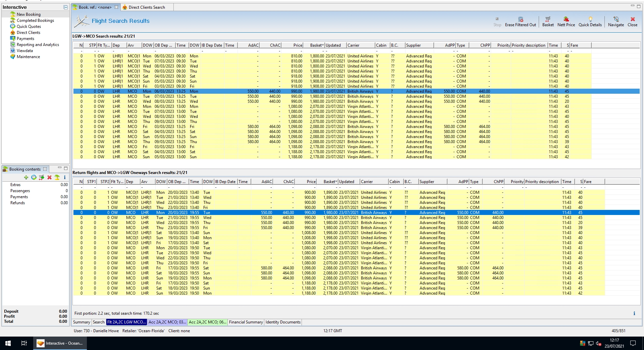Select Completed Bookings in sidebar

(35, 20)
